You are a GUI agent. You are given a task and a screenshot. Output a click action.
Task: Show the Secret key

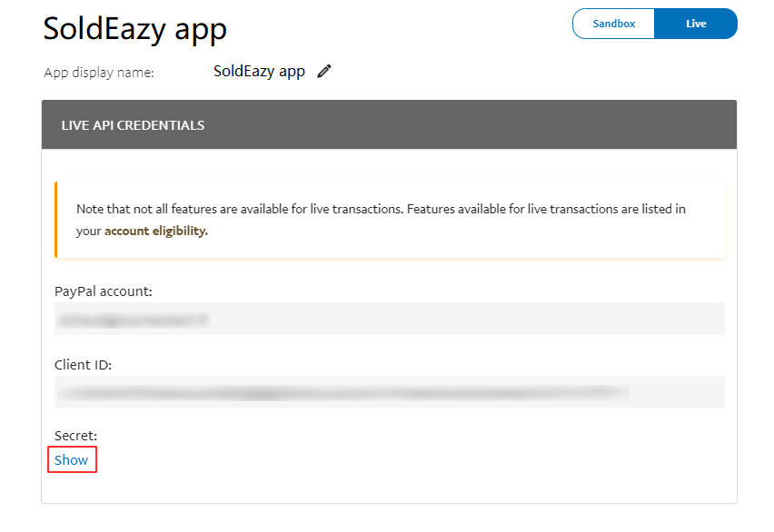(x=71, y=460)
